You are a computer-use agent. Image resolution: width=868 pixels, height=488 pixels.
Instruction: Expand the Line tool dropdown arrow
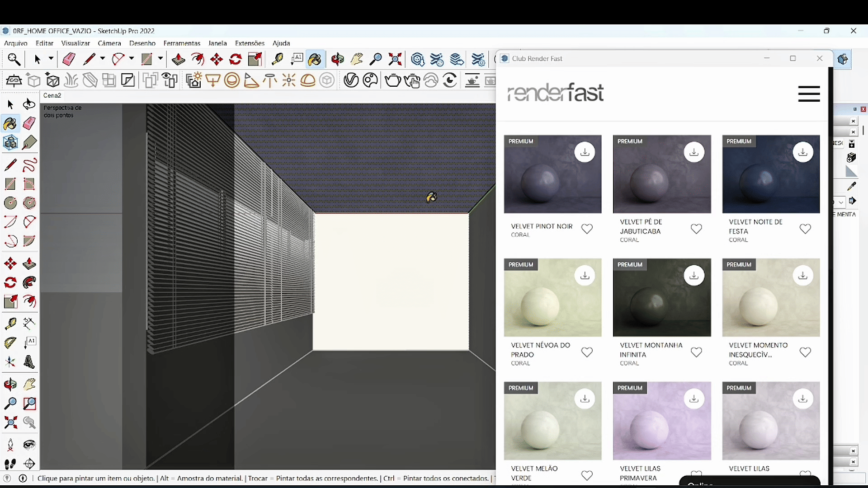point(103,59)
